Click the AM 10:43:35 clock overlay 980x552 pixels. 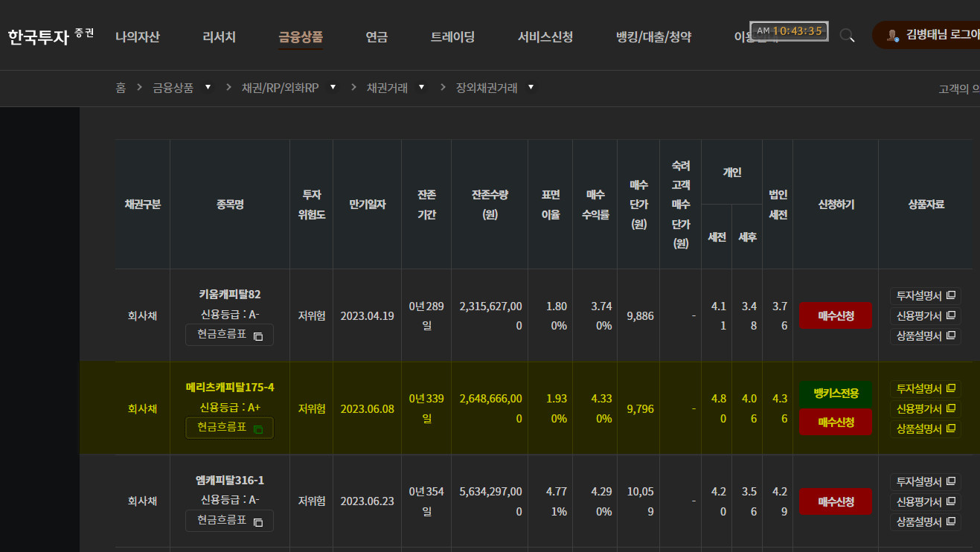click(789, 31)
